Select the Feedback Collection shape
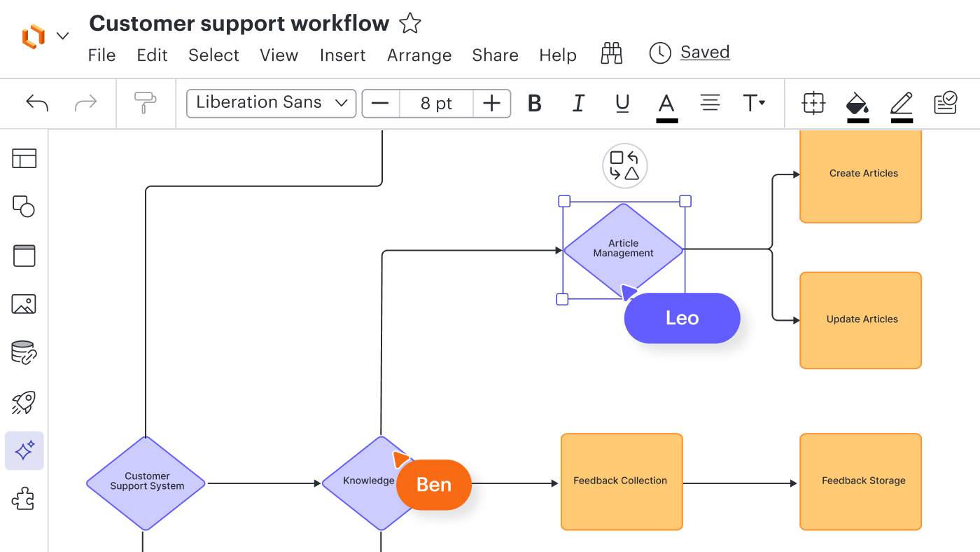Viewport: 980px width, 552px height. pyautogui.click(x=621, y=481)
